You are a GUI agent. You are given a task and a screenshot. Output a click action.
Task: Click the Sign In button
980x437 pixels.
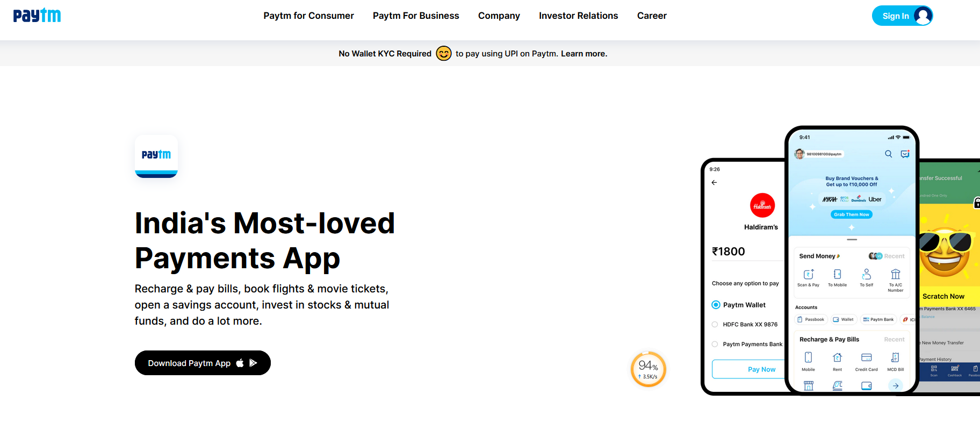coord(902,16)
